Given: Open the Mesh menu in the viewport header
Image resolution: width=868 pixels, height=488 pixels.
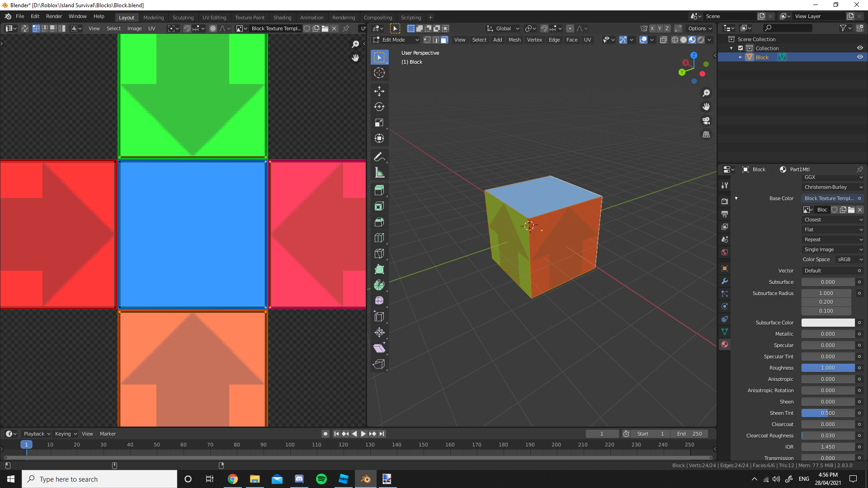Looking at the screenshot, I should point(514,40).
